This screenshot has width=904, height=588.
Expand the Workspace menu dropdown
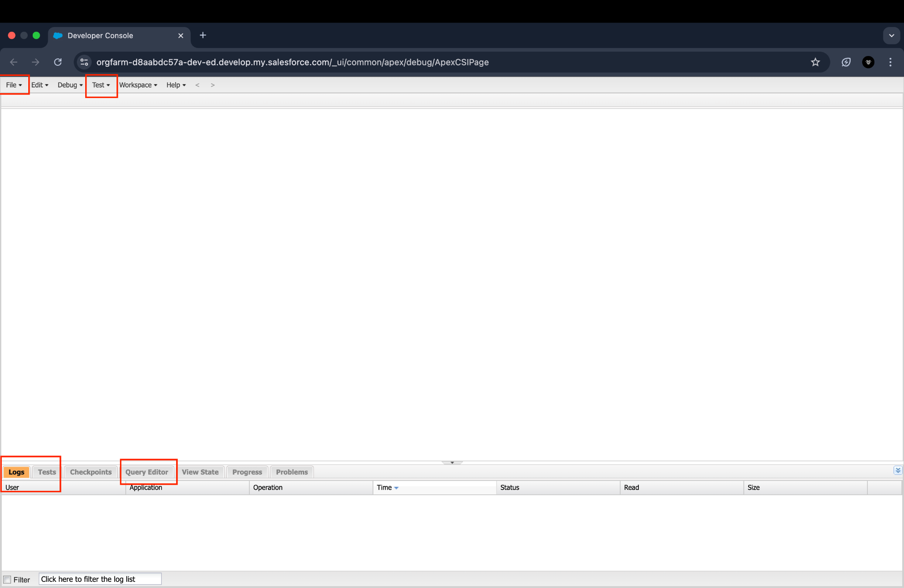pos(138,85)
